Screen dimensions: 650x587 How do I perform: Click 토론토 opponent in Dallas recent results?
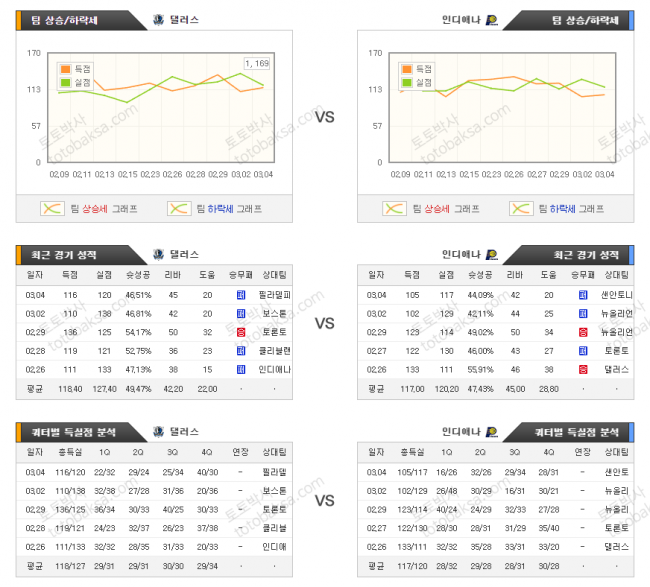click(276, 331)
